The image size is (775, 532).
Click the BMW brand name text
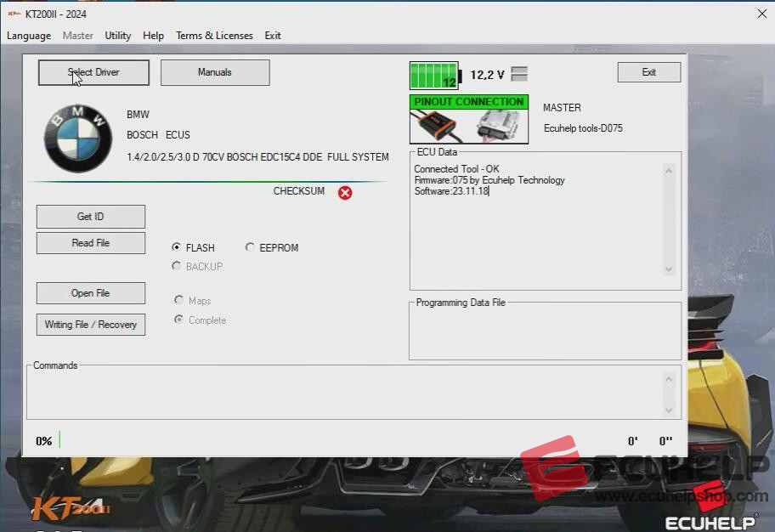(138, 115)
